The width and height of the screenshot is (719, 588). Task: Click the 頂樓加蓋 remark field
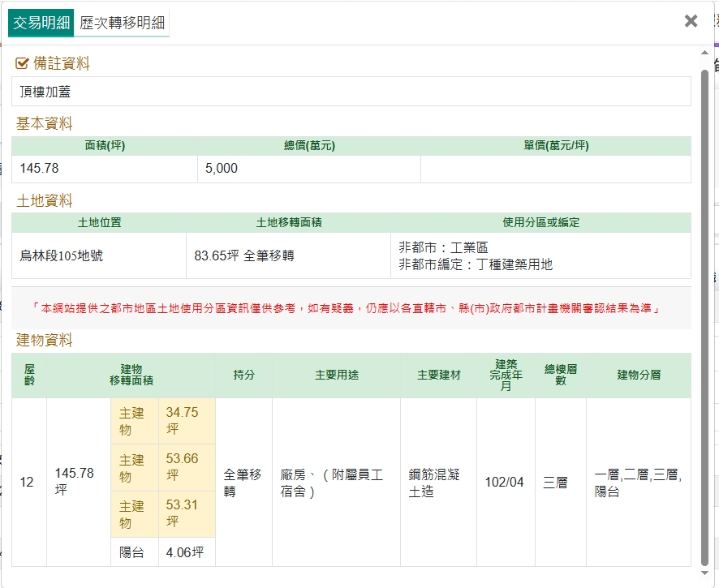(351, 92)
